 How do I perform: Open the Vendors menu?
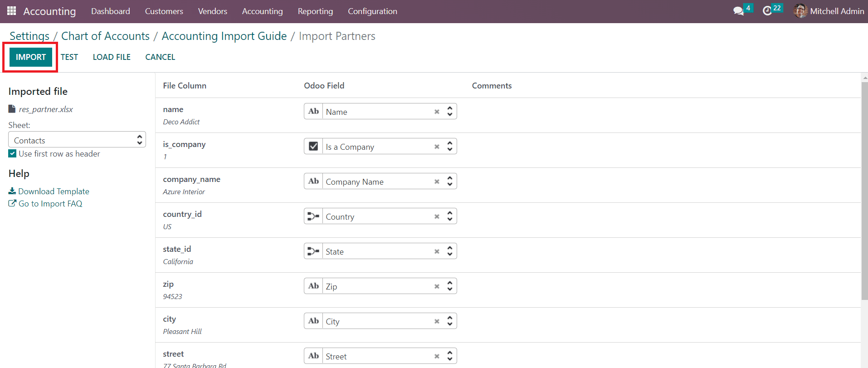click(212, 11)
